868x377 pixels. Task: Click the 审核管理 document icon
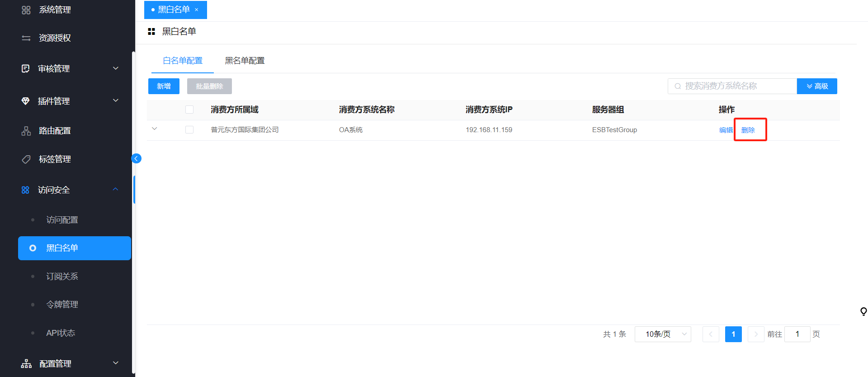point(26,68)
